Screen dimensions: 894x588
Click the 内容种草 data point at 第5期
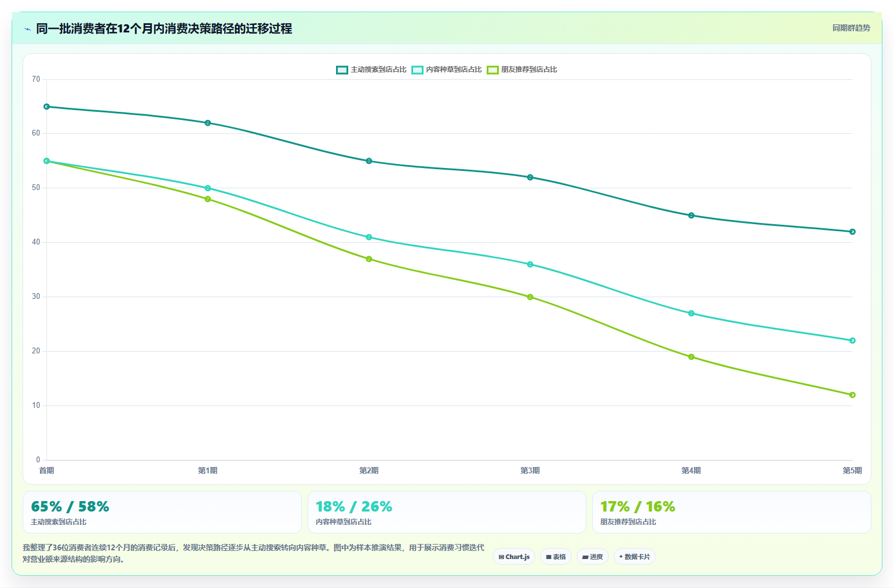[852, 341]
